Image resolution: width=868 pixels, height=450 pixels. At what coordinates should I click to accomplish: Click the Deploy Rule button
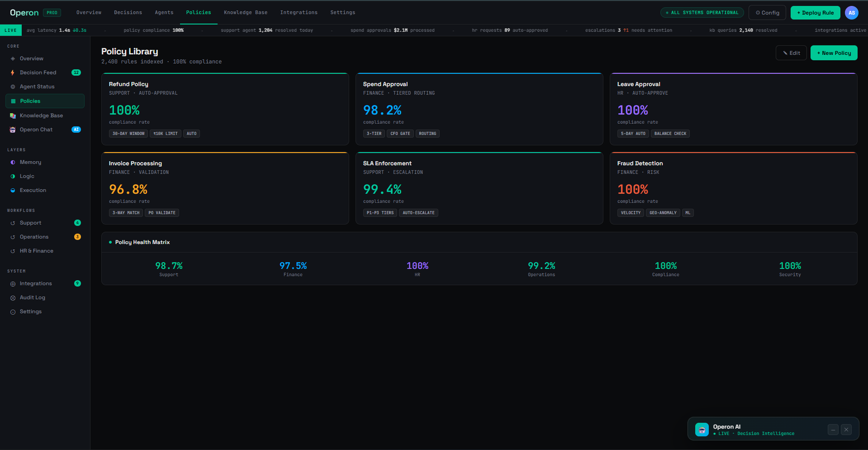click(815, 12)
